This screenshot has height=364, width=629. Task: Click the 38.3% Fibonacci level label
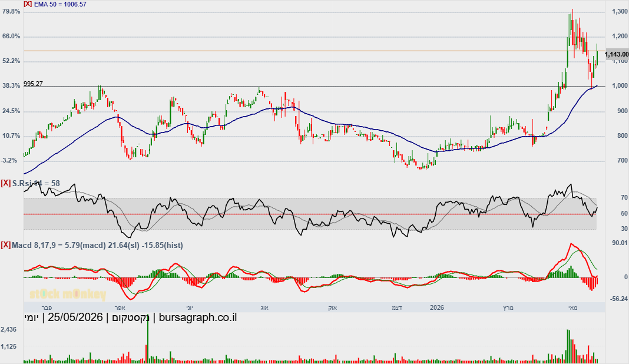(11, 86)
